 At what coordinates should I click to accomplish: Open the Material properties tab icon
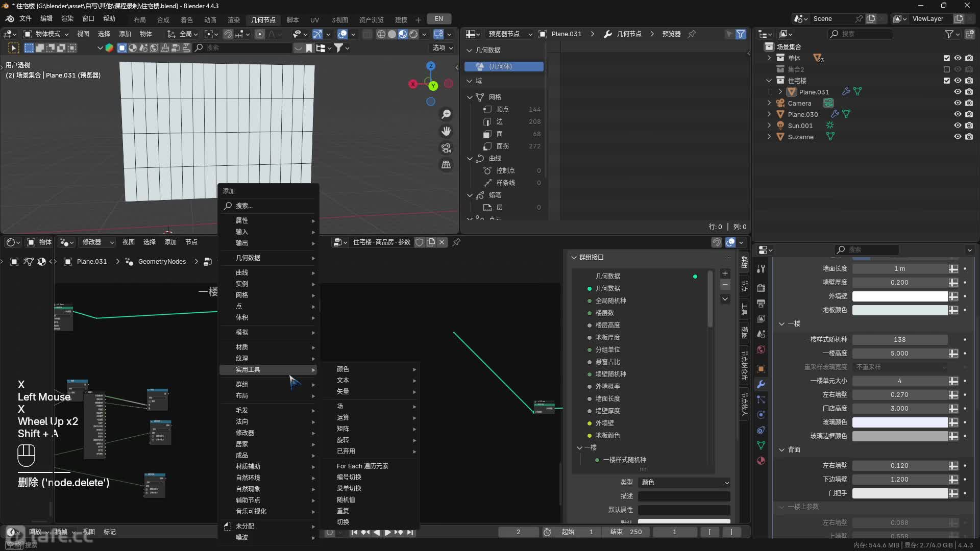coord(761,461)
